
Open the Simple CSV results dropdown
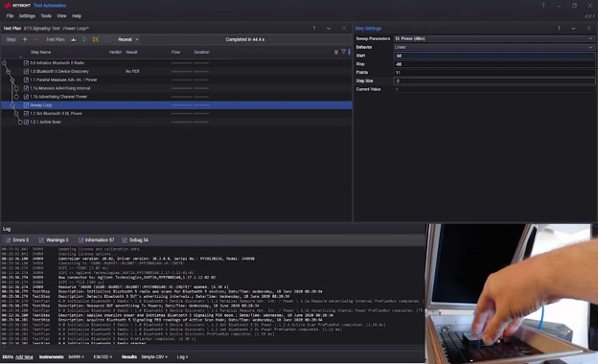point(154,356)
